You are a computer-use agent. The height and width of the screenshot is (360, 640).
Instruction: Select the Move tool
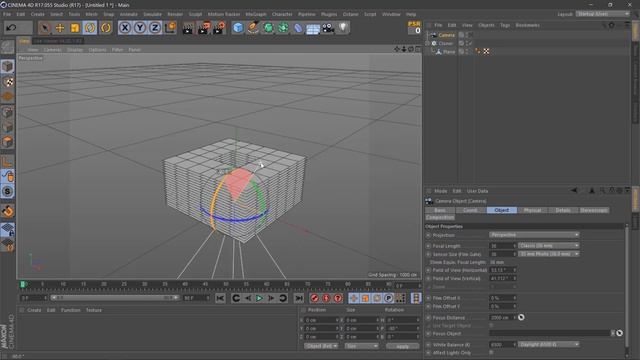(60, 28)
